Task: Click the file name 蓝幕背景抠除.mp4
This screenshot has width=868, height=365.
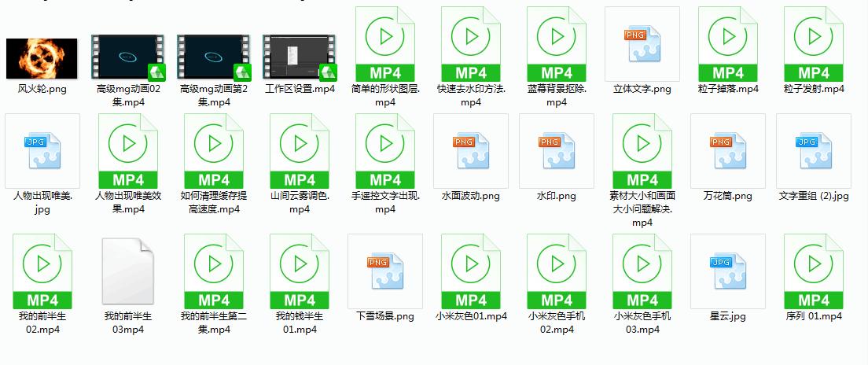Action: [557, 95]
